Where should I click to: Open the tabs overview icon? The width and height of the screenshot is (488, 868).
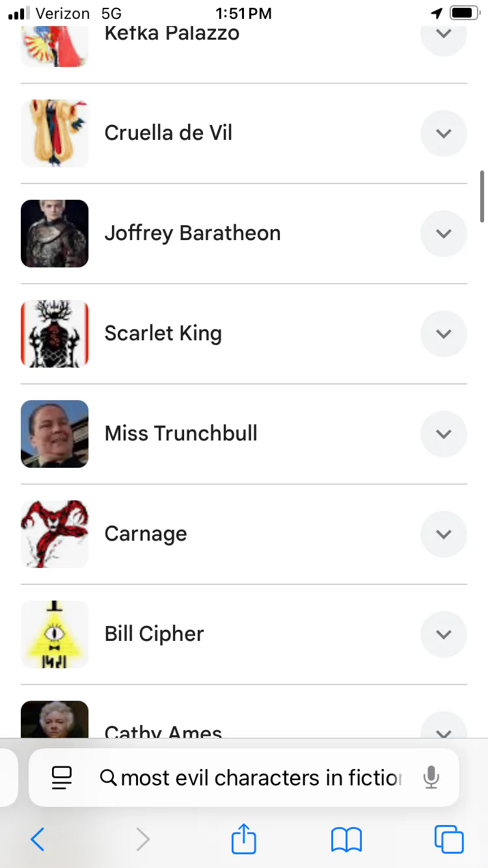(x=449, y=839)
